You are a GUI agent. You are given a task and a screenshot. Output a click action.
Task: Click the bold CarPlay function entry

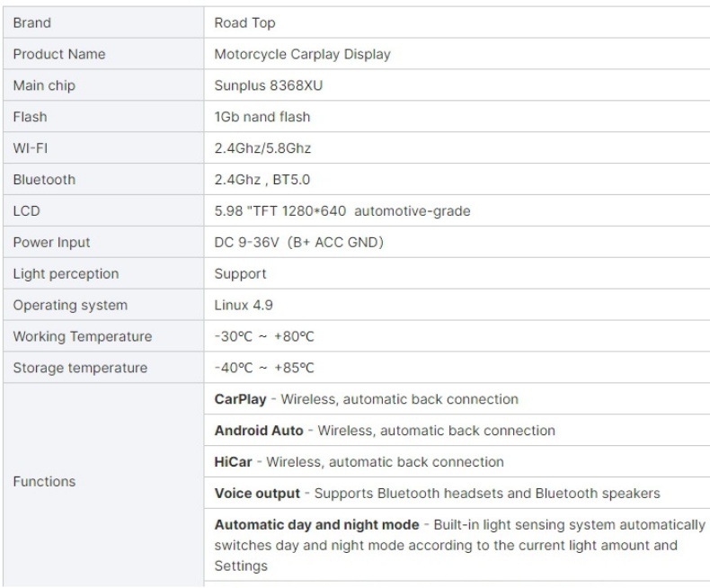click(x=240, y=399)
